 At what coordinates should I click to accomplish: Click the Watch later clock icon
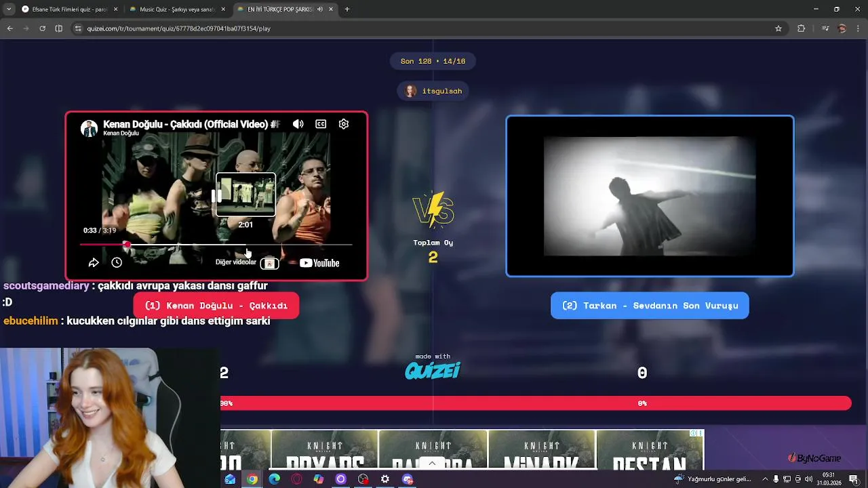click(117, 263)
